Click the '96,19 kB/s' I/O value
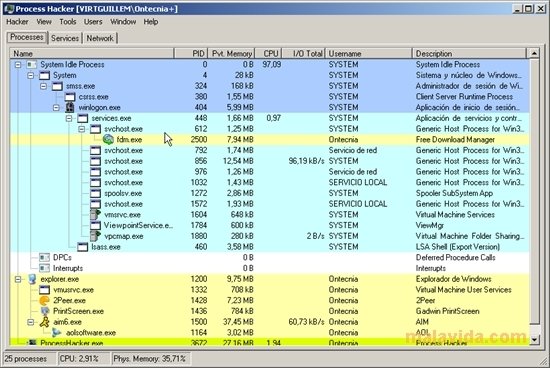550x368 pixels. coord(306,161)
